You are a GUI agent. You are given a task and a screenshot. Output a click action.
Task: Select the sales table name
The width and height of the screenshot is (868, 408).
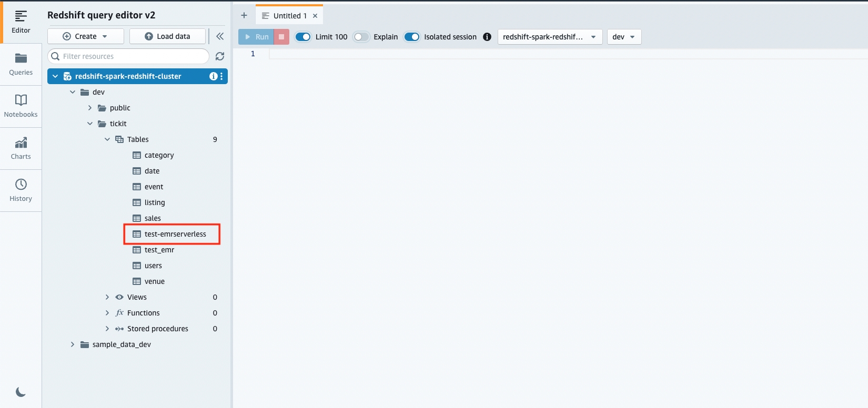tap(153, 218)
